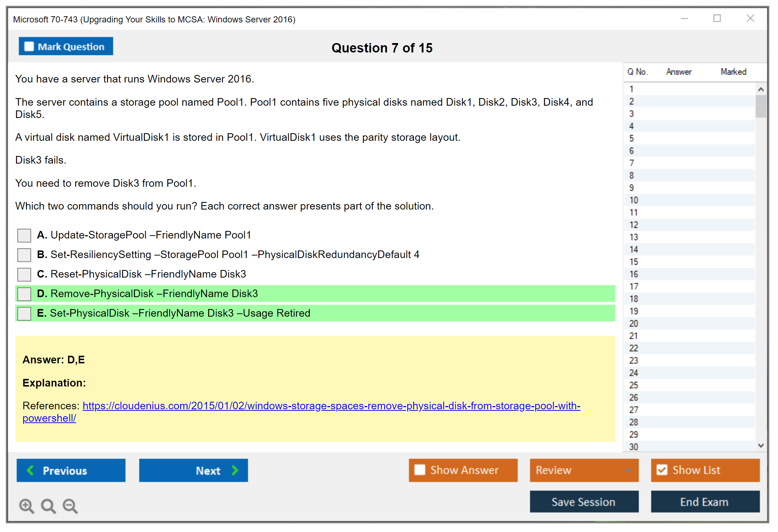Image resolution: width=778 pixels, height=532 pixels.
Task: Click the End Exam button
Action: point(705,502)
